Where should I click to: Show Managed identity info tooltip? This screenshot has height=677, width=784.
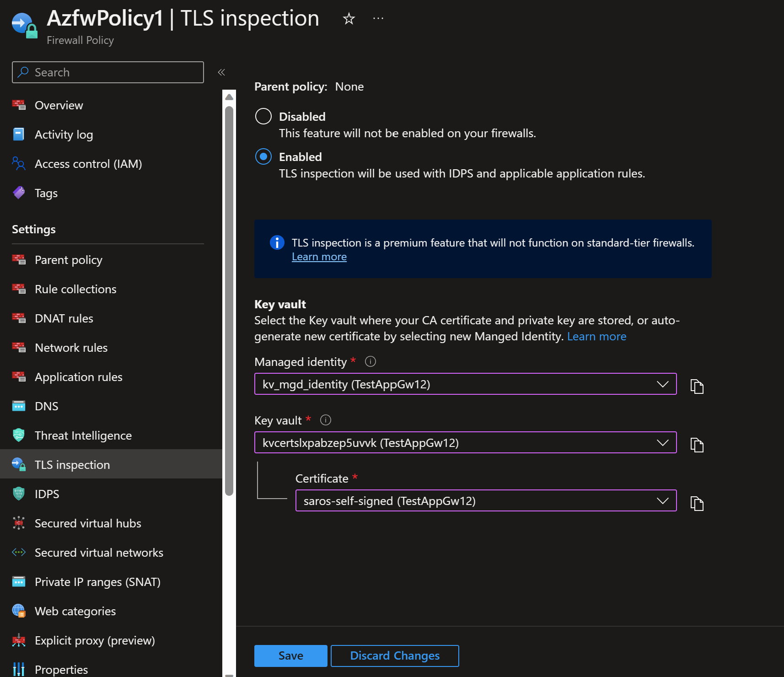(x=371, y=361)
